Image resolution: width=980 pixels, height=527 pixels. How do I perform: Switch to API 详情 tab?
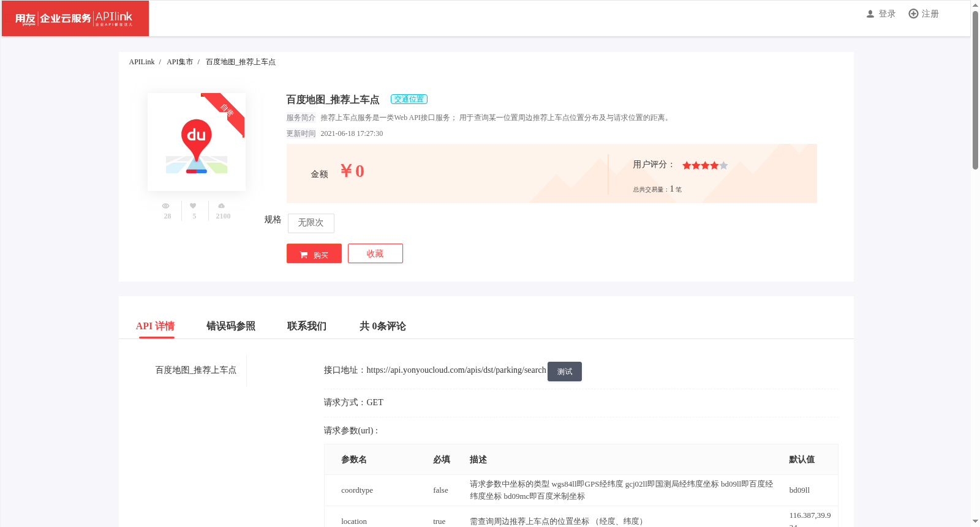(x=156, y=326)
